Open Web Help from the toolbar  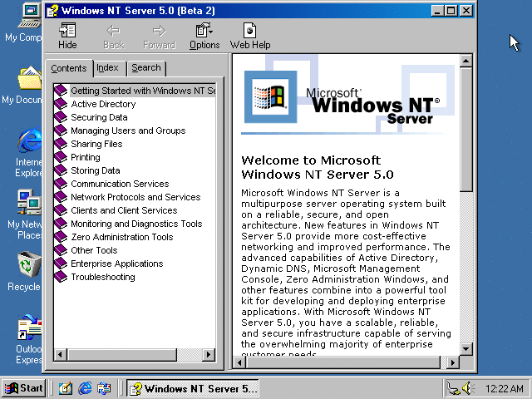(250, 36)
